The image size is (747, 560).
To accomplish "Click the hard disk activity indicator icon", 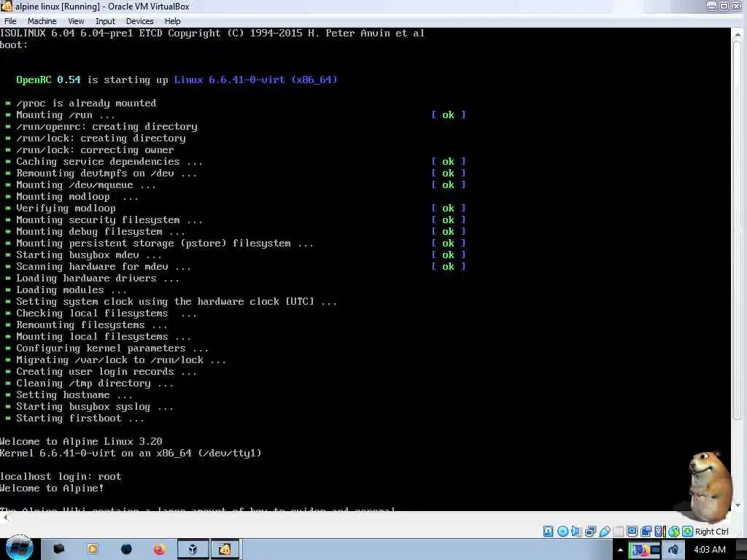I will point(549,531).
